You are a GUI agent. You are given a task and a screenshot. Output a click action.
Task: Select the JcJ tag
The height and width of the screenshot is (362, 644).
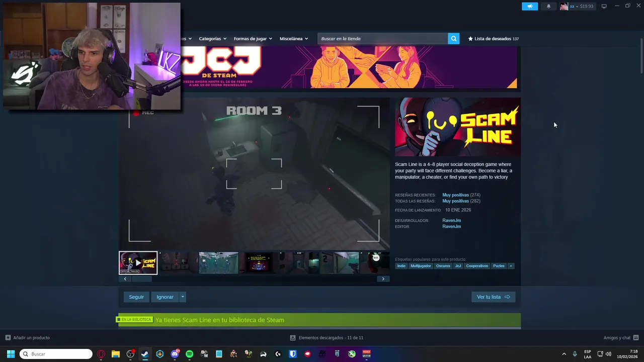click(x=458, y=266)
